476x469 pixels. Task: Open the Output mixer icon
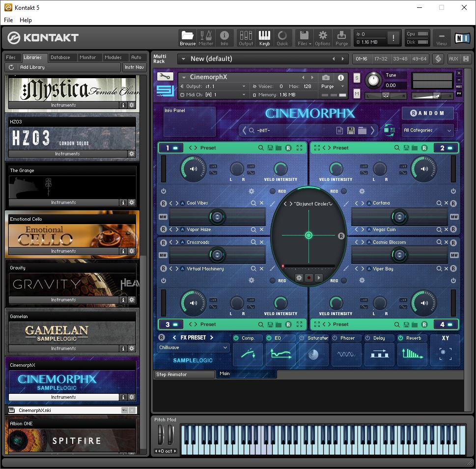tap(246, 38)
